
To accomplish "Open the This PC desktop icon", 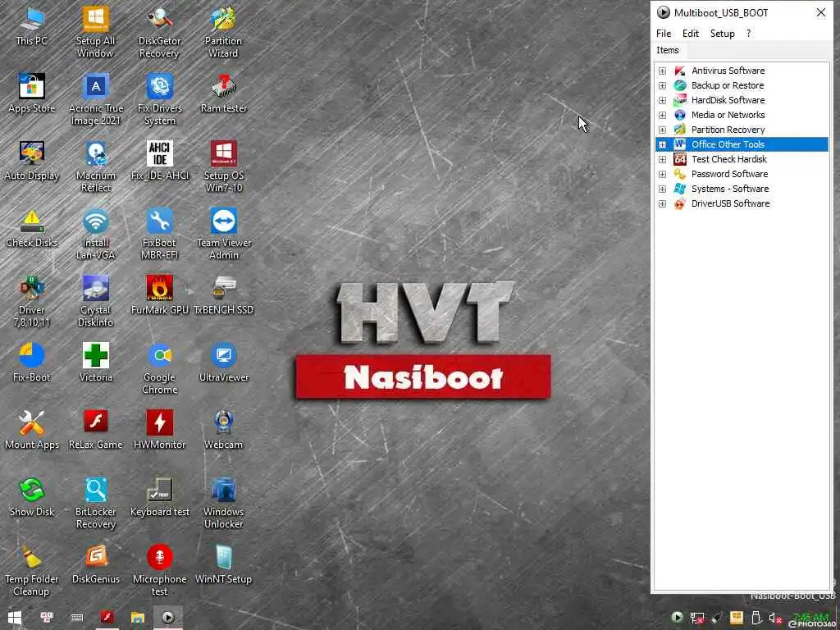I will point(32,27).
